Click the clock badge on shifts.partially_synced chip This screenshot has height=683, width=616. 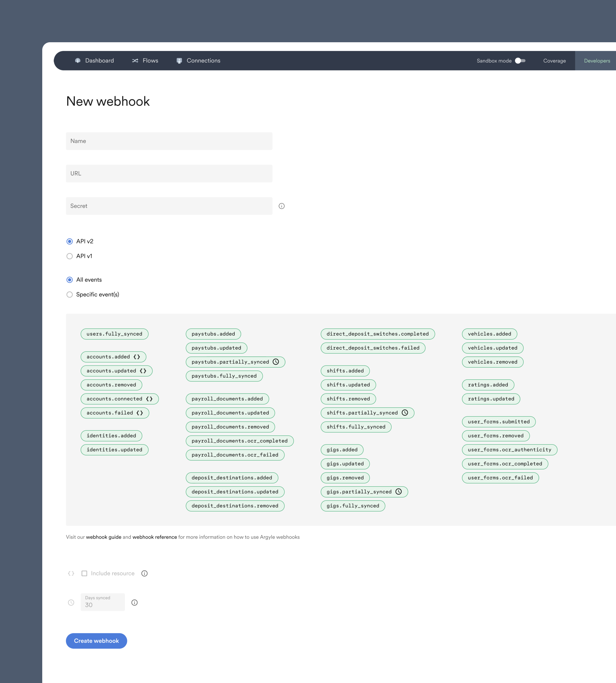pyautogui.click(x=405, y=412)
